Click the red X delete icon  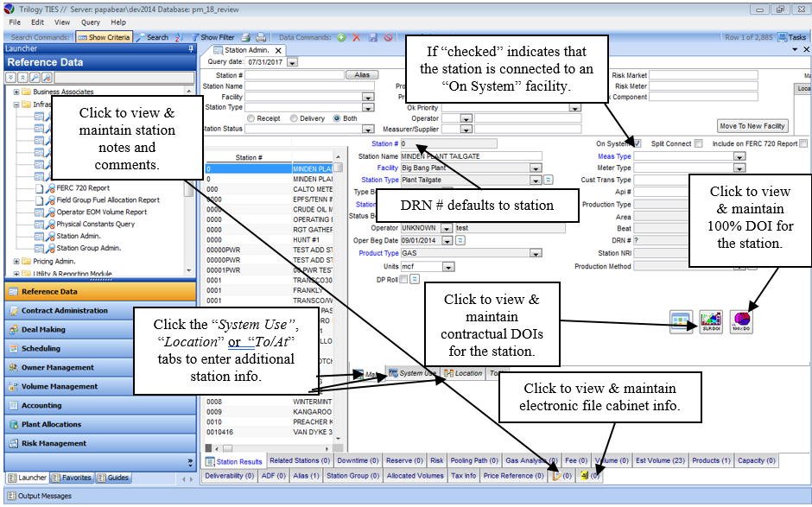(x=356, y=38)
